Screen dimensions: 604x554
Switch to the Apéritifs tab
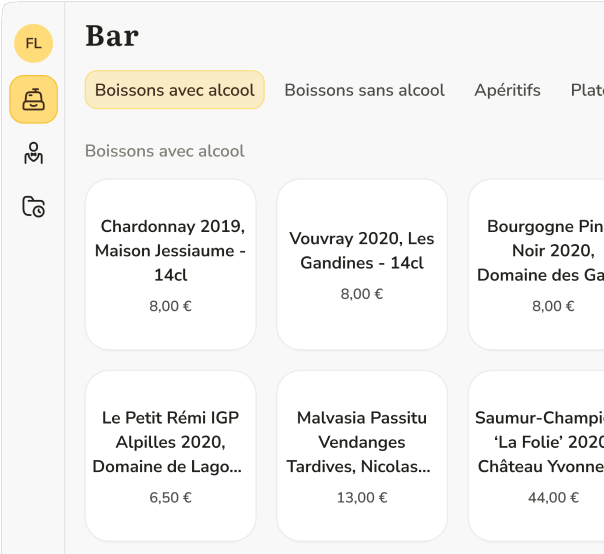coord(507,90)
